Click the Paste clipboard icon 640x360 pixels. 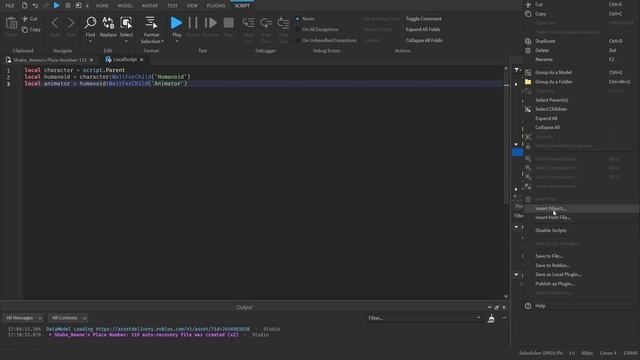(11, 23)
